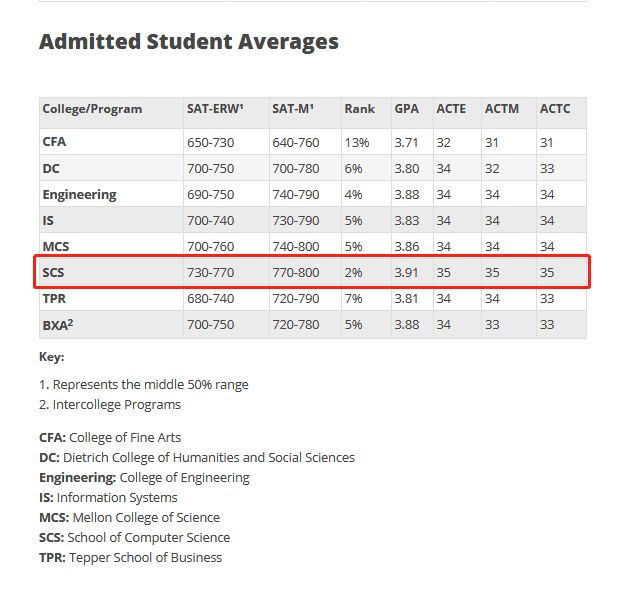
Task: Select the SCS GPA value 3.91
Action: point(406,273)
